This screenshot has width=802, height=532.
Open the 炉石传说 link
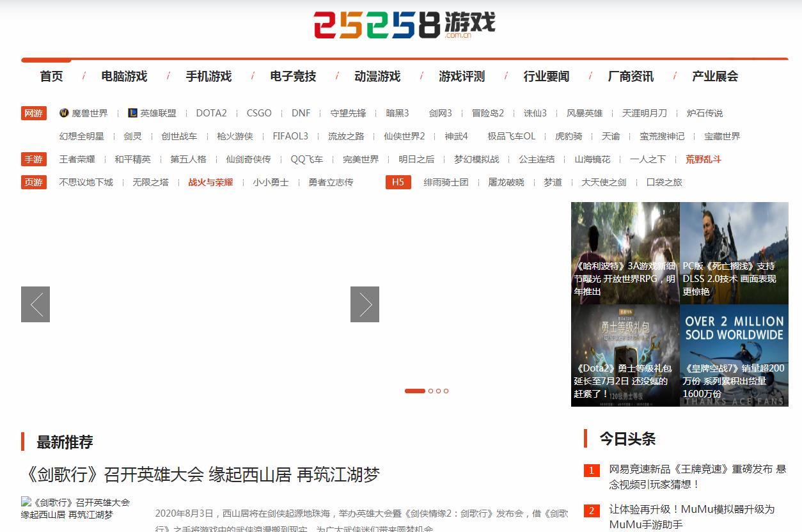coord(705,113)
